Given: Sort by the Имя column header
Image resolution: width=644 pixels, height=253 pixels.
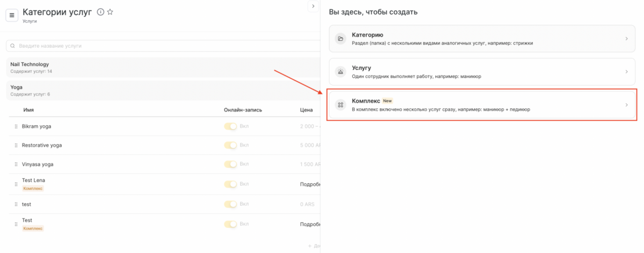Looking at the screenshot, I should [x=28, y=110].
